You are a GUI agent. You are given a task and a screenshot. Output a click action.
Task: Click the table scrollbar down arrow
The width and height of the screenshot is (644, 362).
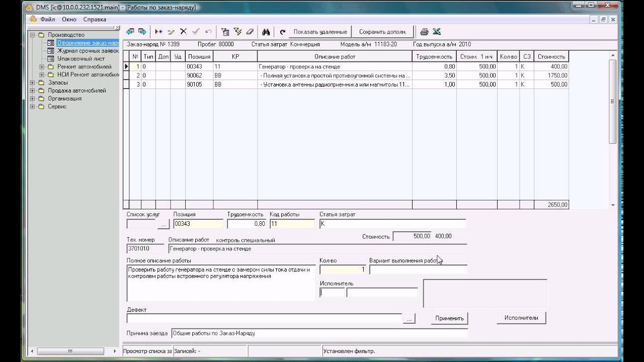click(x=612, y=205)
